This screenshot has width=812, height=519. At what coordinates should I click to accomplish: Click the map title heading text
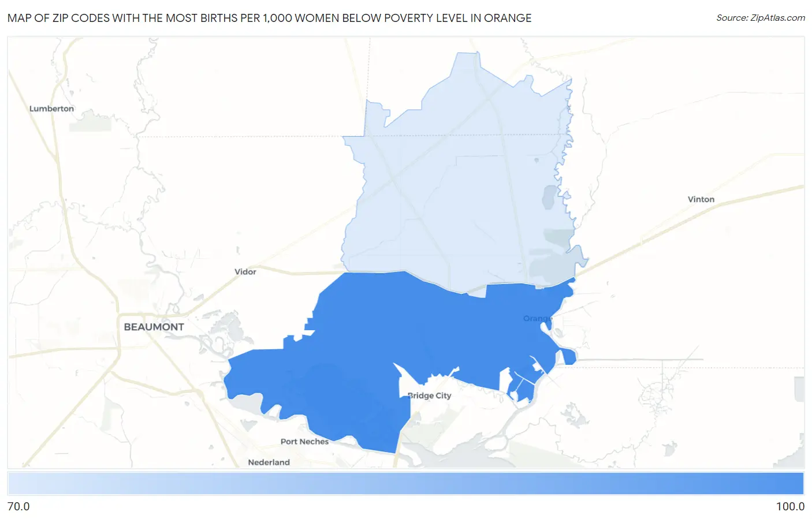269,18
